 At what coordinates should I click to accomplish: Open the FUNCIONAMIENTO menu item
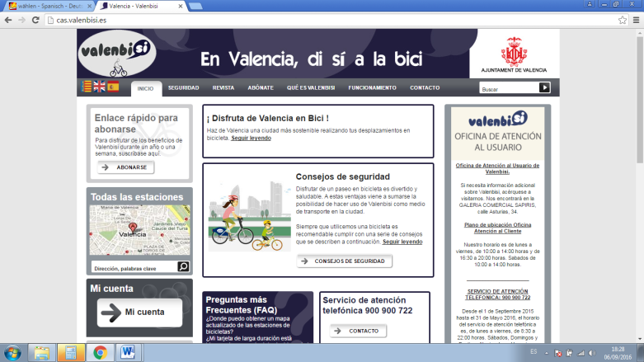point(372,88)
